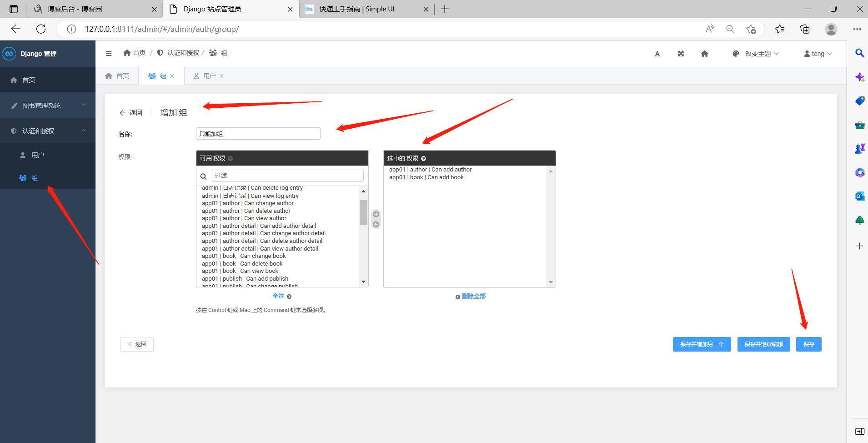The width and height of the screenshot is (868, 443).
Task: Click the available permissions list scrollbar thumb
Action: 363,212
